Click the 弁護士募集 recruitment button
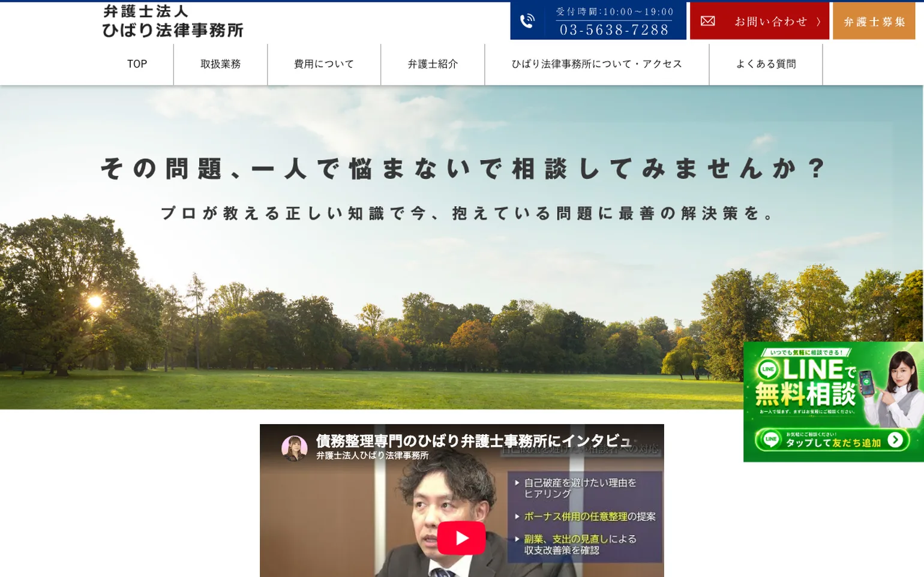 pos(874,21)
